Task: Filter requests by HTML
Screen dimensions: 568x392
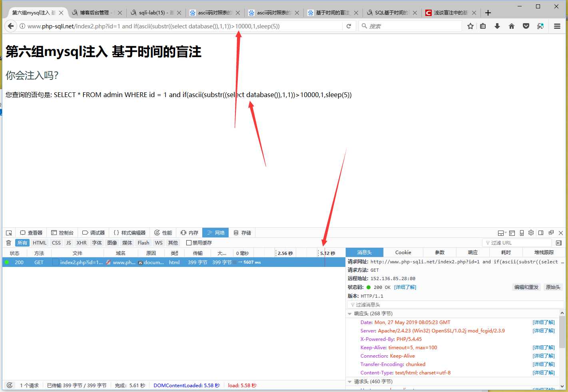Action: pyautogui.click(x=40, y=243)
